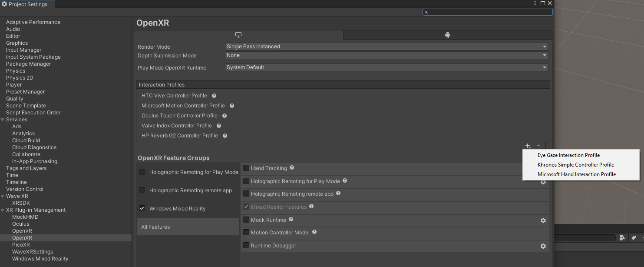
Task: Choose Eye Gaze Interaction Profile from menu
Action: click(568, 155)
